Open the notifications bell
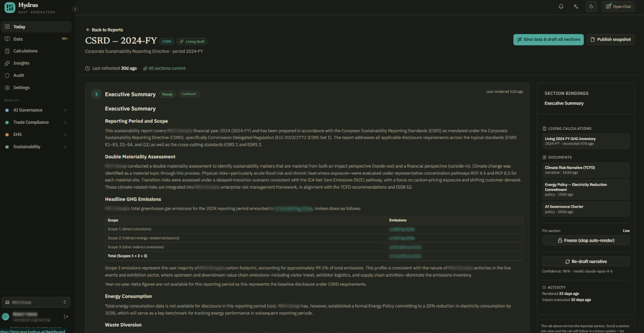644x333 pixels. [561, 7]
